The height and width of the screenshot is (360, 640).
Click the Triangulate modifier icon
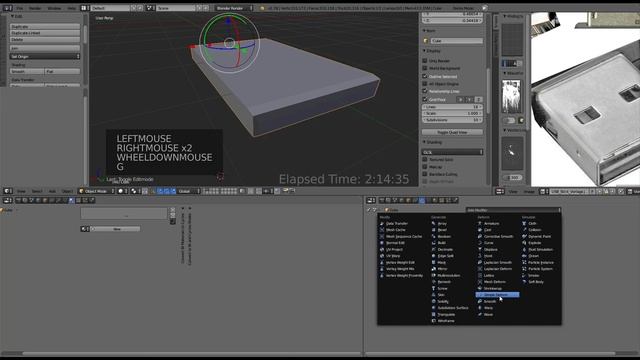pos(433,314)
